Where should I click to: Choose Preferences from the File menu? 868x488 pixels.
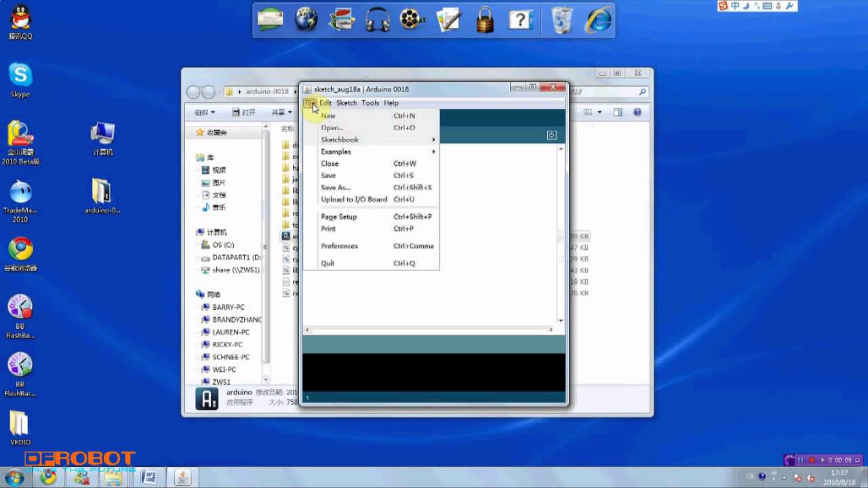(x=339, y=246)
